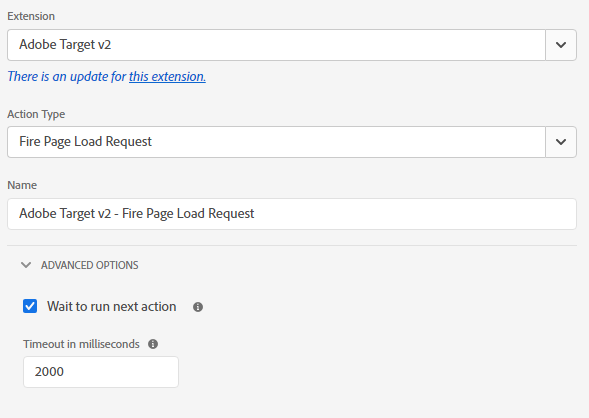589x418 pixels.
Task: Show info for Wait to run next action
Action: [x=198, y=307]
